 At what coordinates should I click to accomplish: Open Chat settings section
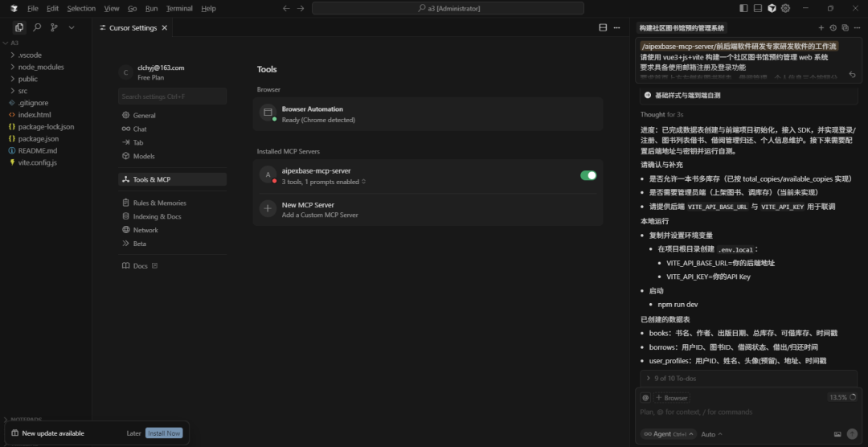(172, 129)
